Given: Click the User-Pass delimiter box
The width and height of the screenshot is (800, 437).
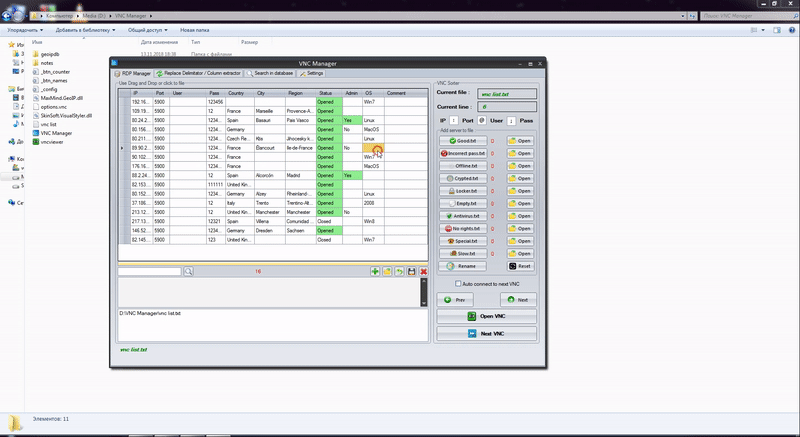Looking at the screenshot, I should click(x=511, y=121).
